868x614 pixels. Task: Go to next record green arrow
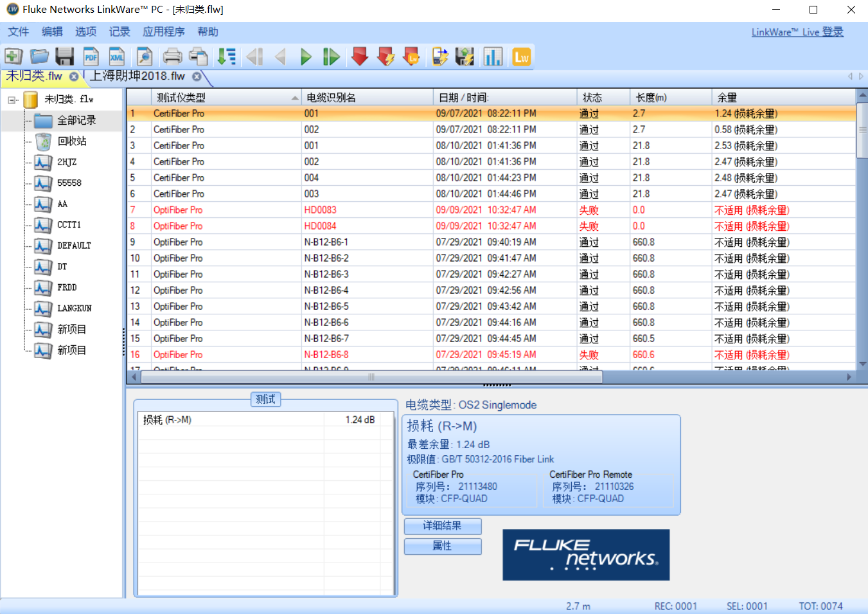[306, 57]
